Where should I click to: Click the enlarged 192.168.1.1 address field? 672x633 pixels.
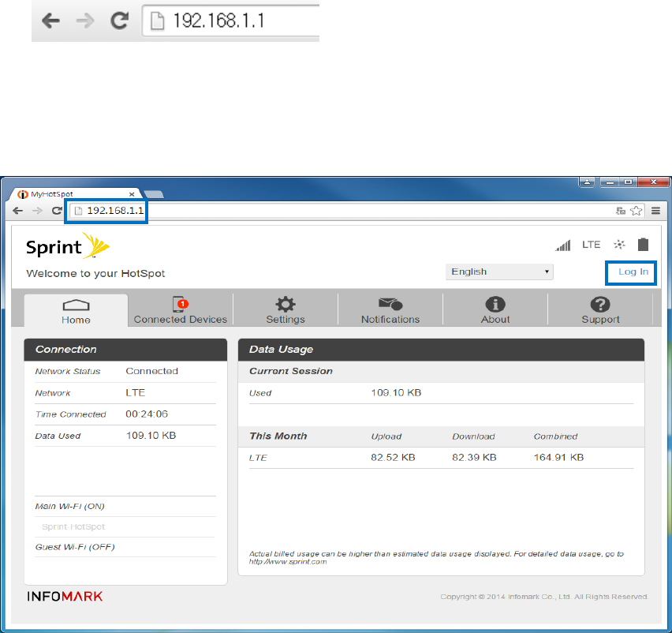click(231, 21)
